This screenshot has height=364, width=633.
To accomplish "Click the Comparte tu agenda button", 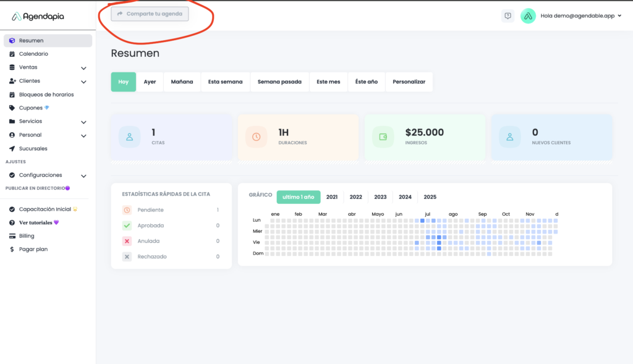I will point(150,14).
